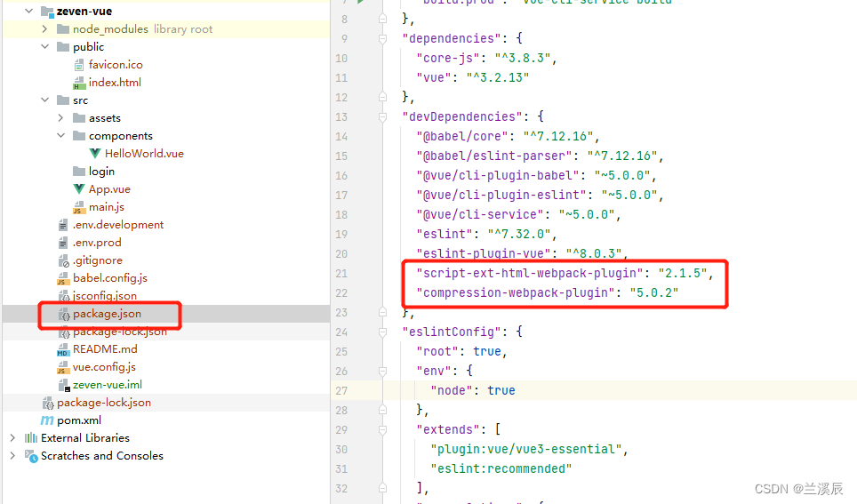857x504 pixels.
Task: Click the index.html file icon
Action: (x=79, y=83)
